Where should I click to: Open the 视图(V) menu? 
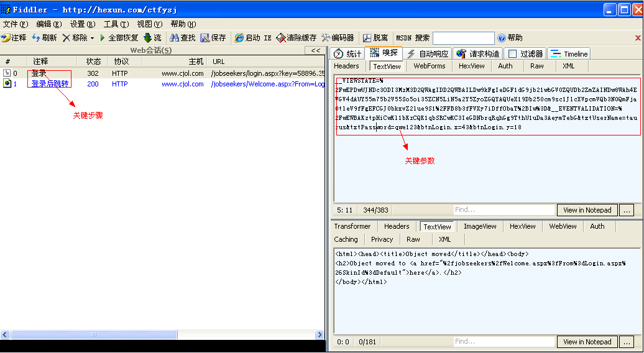150,24
